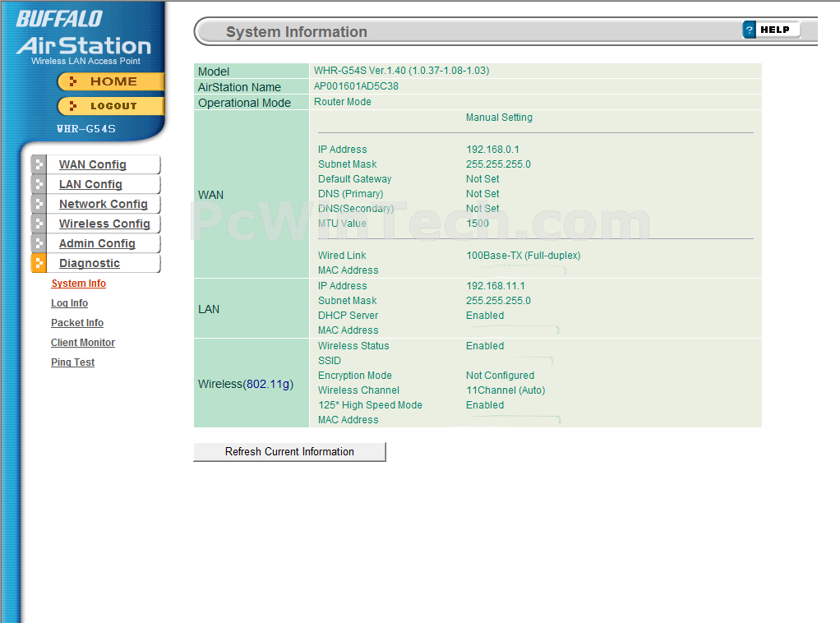Click the DHCP Server label
Screen dimensions: 840x623
348,316
